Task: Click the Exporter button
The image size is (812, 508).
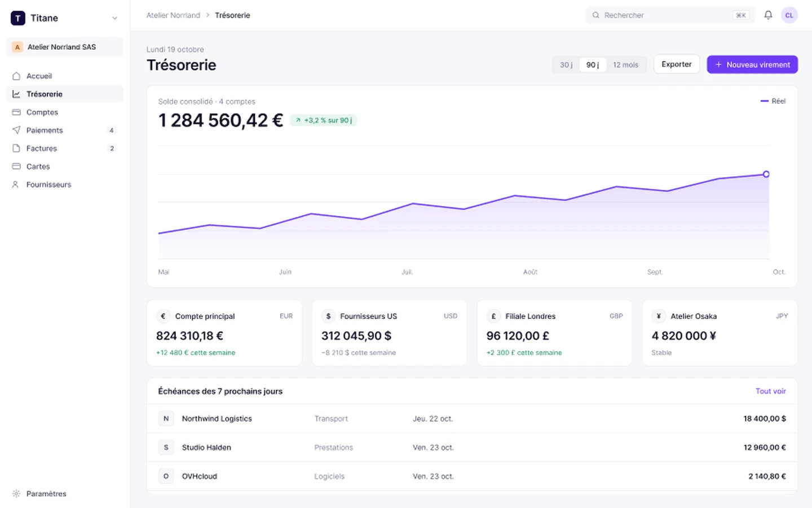Action: point(677,64)
